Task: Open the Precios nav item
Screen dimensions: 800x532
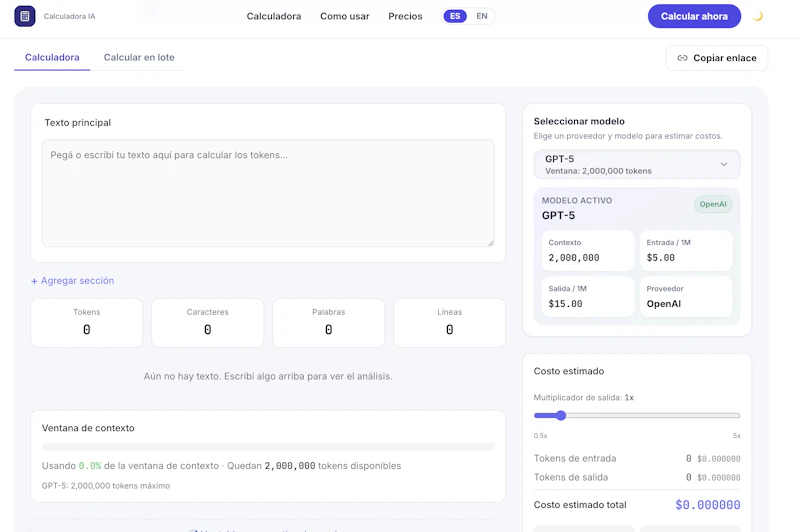Action: pos(405,16)
